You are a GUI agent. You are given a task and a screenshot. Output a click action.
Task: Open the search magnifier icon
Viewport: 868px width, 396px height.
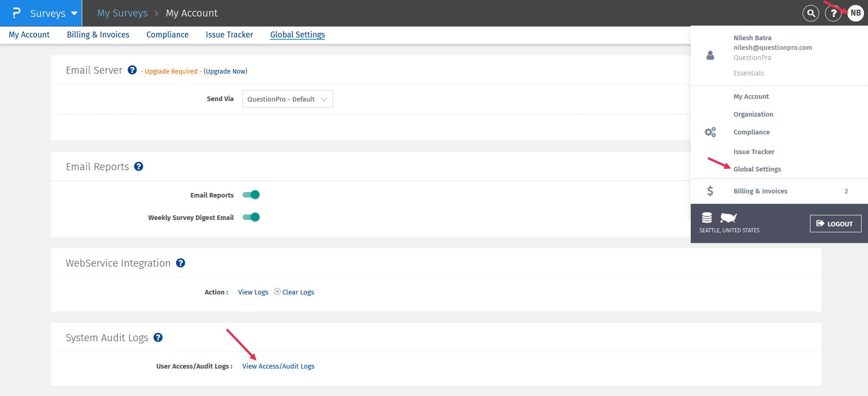tap(811, 13)
